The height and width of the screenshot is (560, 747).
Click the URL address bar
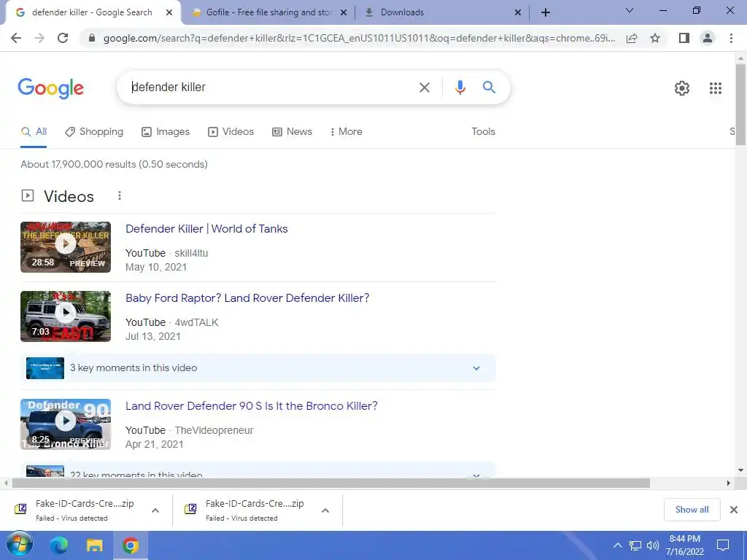(359, 38)
